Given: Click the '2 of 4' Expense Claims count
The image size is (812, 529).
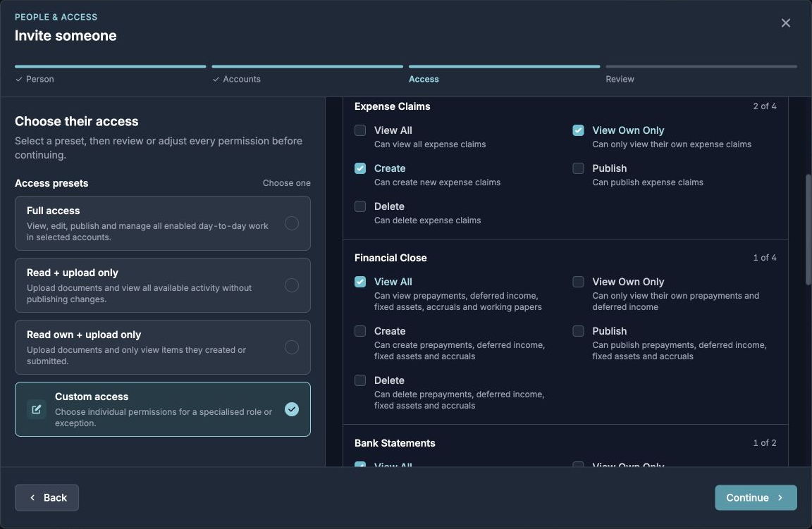Looking at the screenshot, I should click(764, 106).
